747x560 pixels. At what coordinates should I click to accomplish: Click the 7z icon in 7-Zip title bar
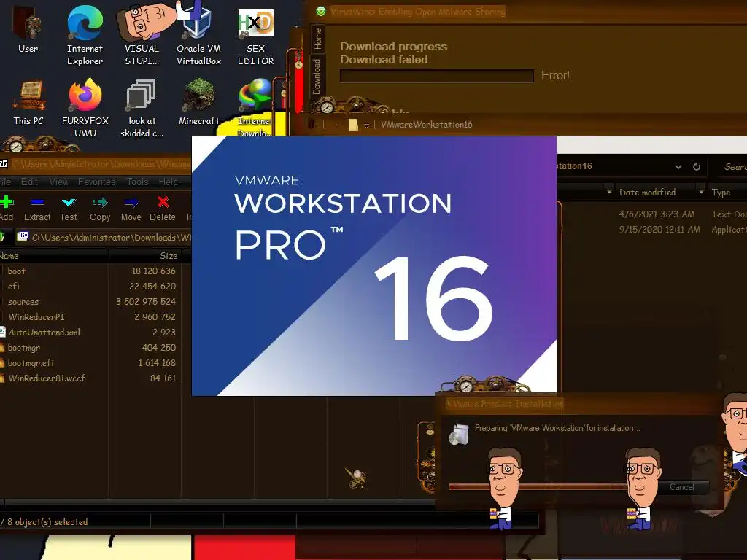click(x=4, y=163)
